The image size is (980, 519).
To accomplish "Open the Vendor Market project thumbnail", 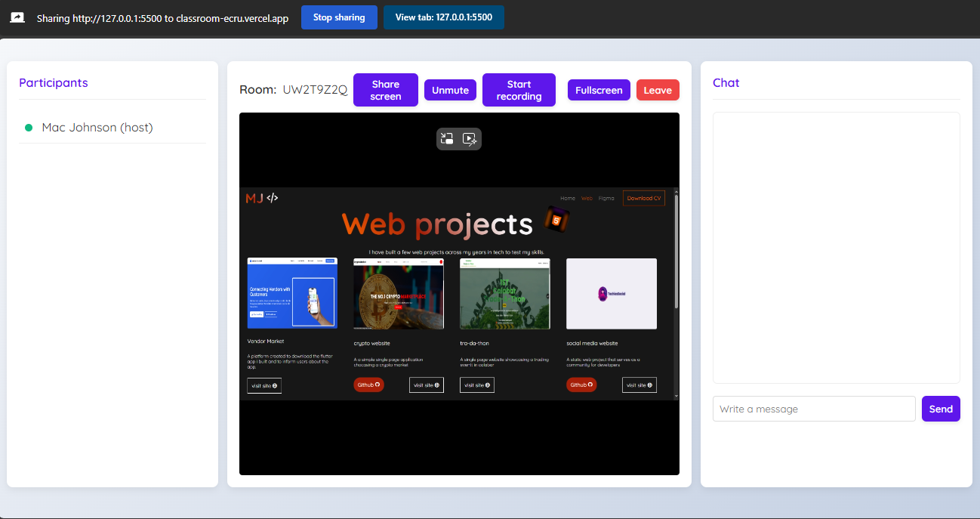I will (292, 293).
